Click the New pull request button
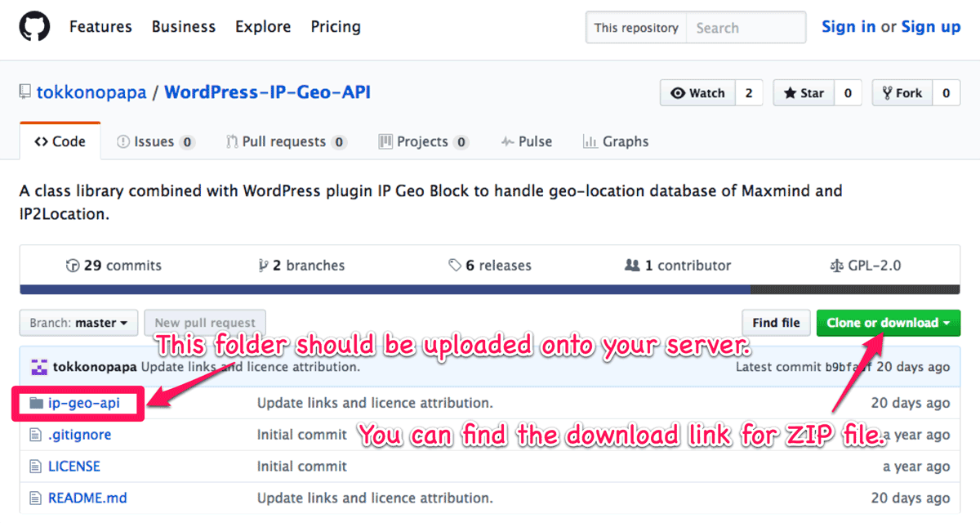 205,323
